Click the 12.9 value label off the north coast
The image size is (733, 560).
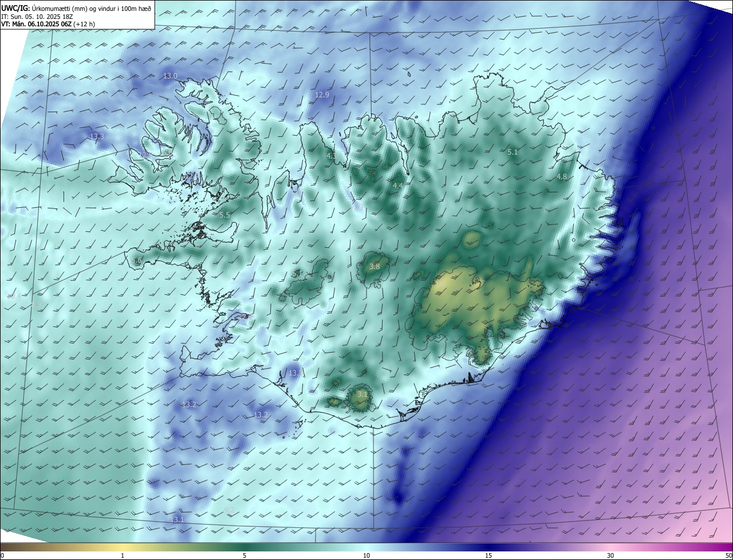coord(322,94)
